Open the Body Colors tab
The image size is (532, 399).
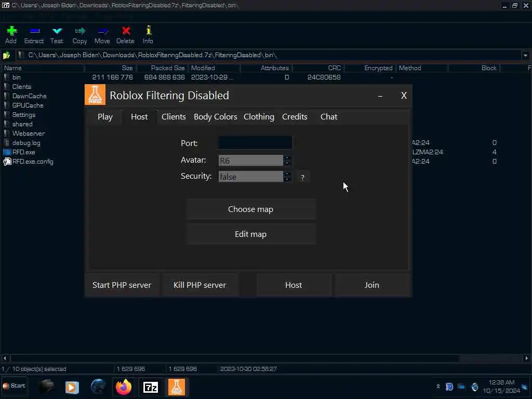[216, 117]
